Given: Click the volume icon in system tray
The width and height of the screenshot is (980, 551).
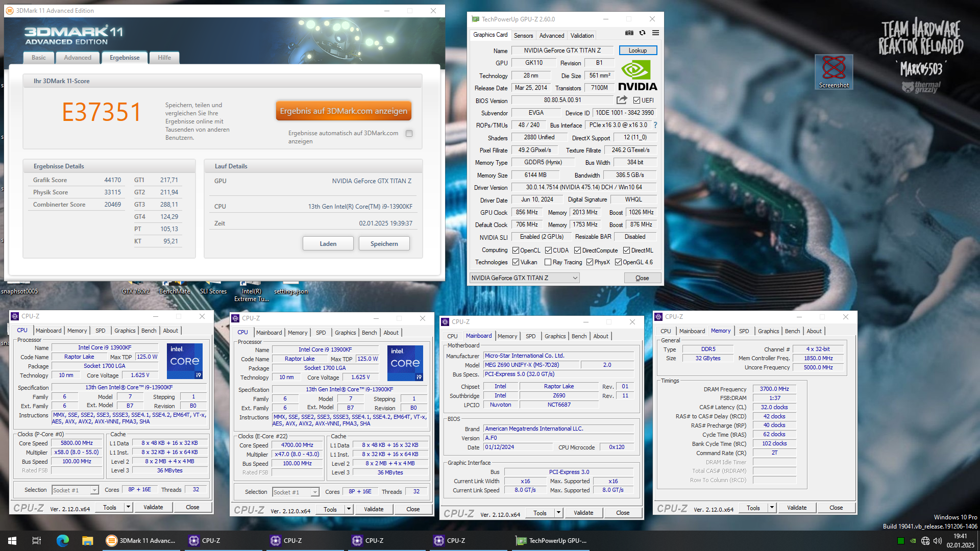Looking at the screenshot, I should tap(937, 541).
